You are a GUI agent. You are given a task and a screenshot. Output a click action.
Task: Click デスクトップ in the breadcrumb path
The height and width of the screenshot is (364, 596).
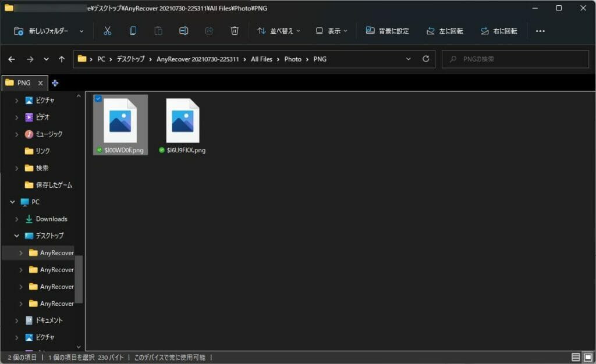pos(130,59)
